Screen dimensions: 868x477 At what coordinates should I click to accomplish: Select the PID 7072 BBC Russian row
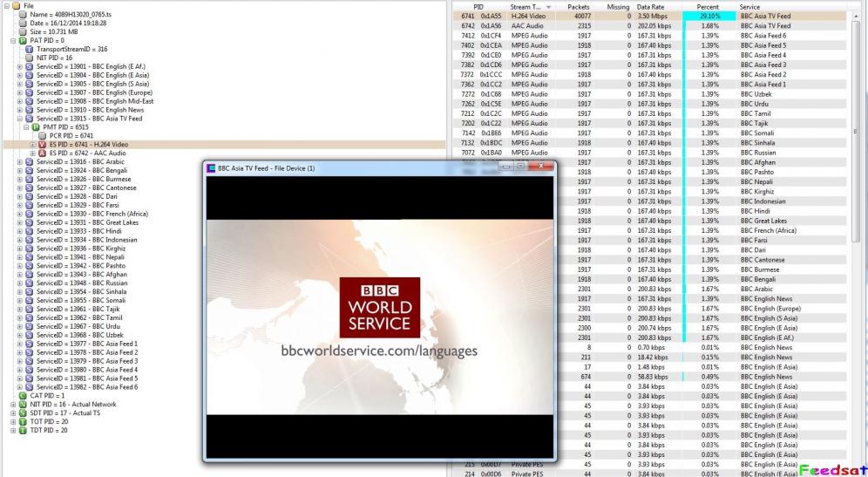(650, 153)
